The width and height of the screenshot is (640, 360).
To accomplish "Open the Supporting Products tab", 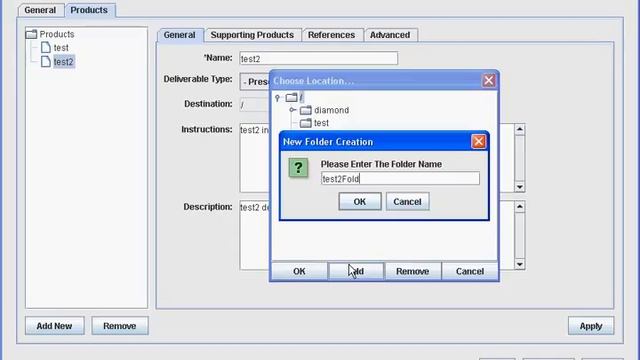I will tap(252, 35).
